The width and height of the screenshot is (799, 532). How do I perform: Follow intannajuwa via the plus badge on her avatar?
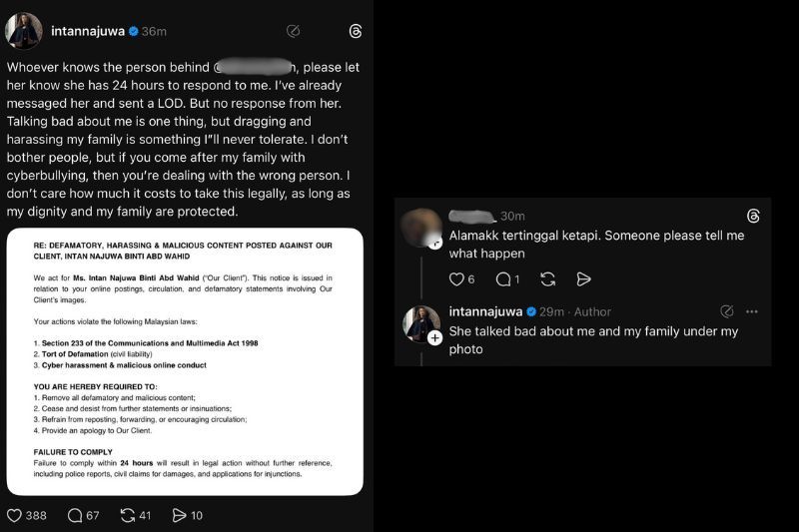click(x=434, y=338)
